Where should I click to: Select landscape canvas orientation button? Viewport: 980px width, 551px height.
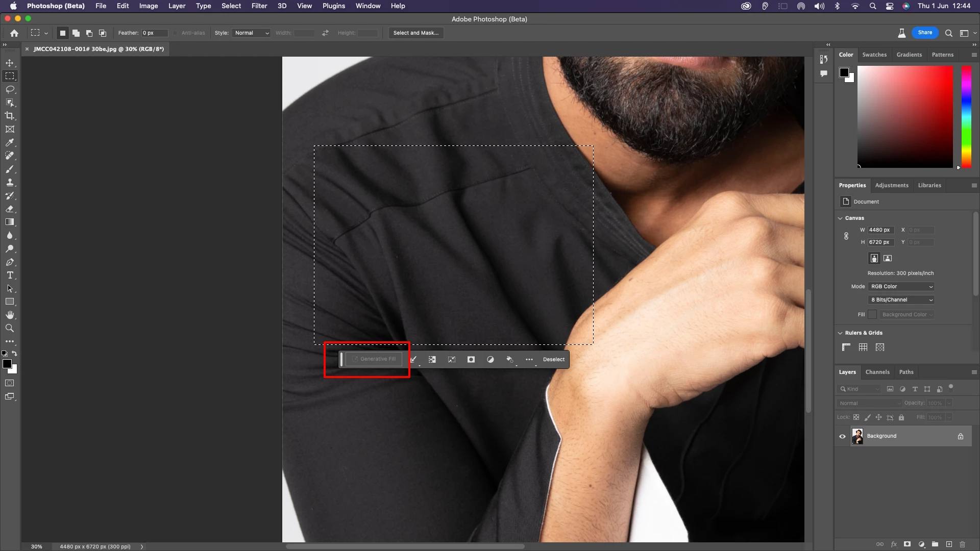point(888,258)
